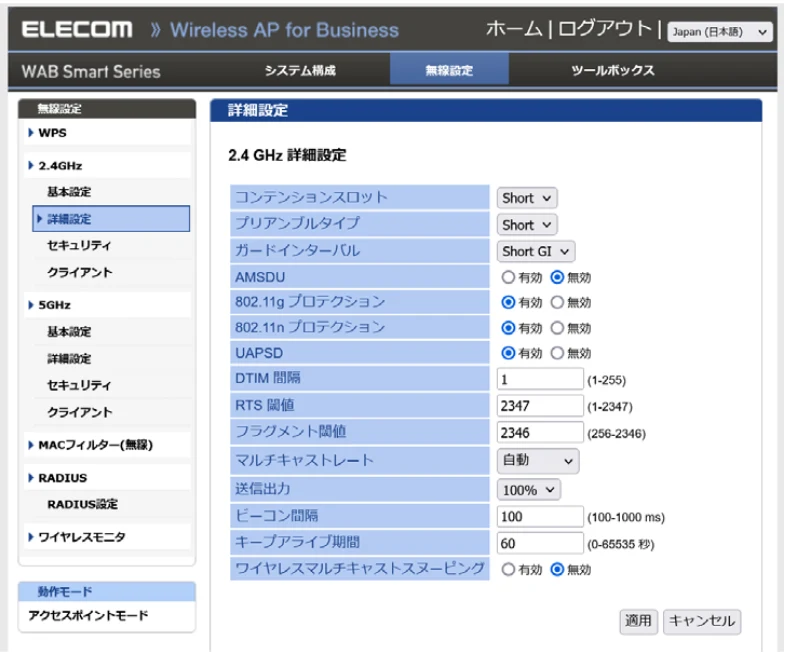The width and height of the screenshot is (785, 656).
Task: Open 基本設定 under 2.4GHz
Action: (x=69, y=192)
